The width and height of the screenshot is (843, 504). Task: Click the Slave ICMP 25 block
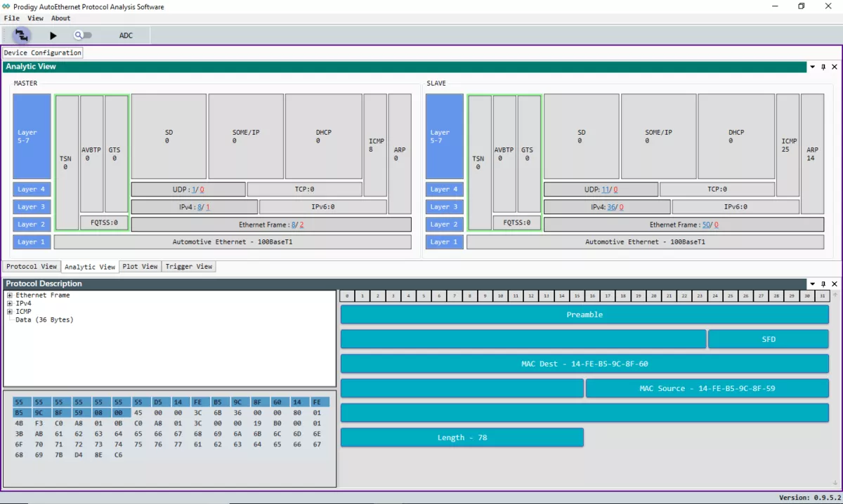(788, 145)
